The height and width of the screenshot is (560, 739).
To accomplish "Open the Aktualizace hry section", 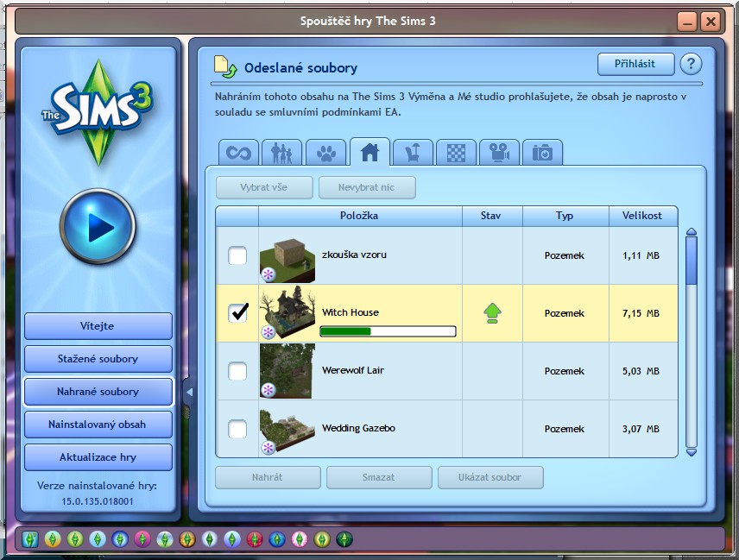I will [x=98, y=457].
